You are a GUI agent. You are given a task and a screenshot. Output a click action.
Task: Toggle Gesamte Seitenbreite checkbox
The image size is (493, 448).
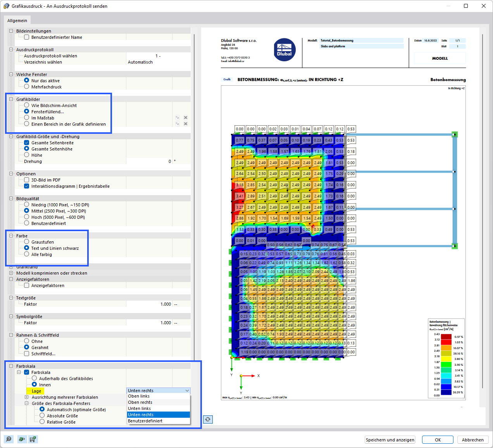pos(26,142)
